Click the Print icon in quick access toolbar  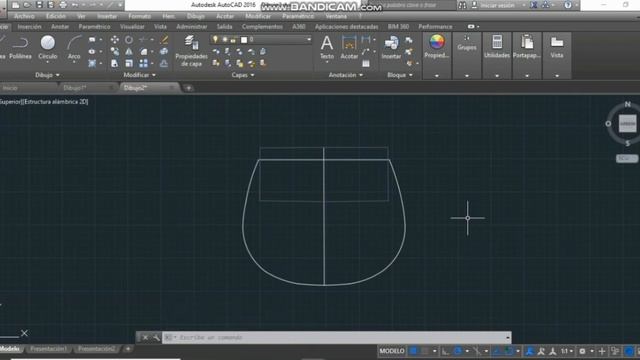point(63,5)
